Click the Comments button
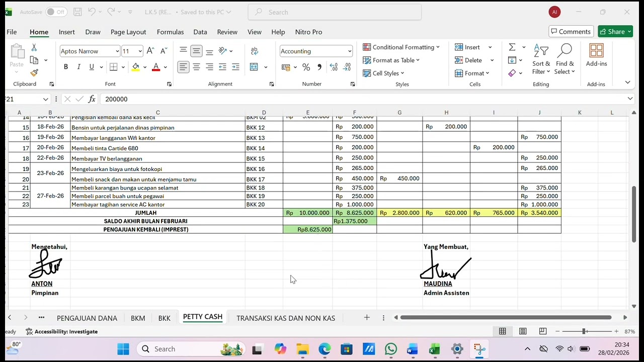The image size is (644, 362). click(571, 32)
